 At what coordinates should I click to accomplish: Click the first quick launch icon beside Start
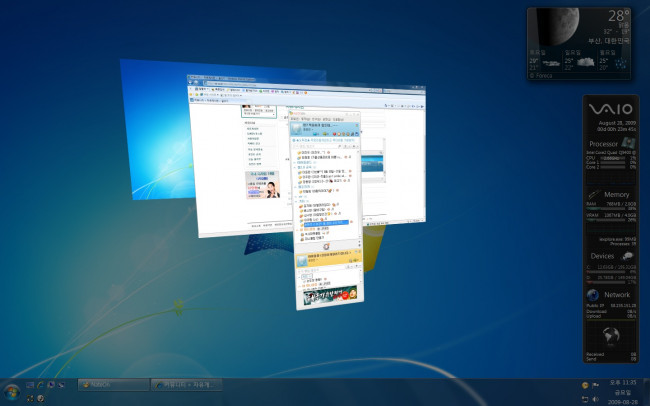[x=31, y=384]
